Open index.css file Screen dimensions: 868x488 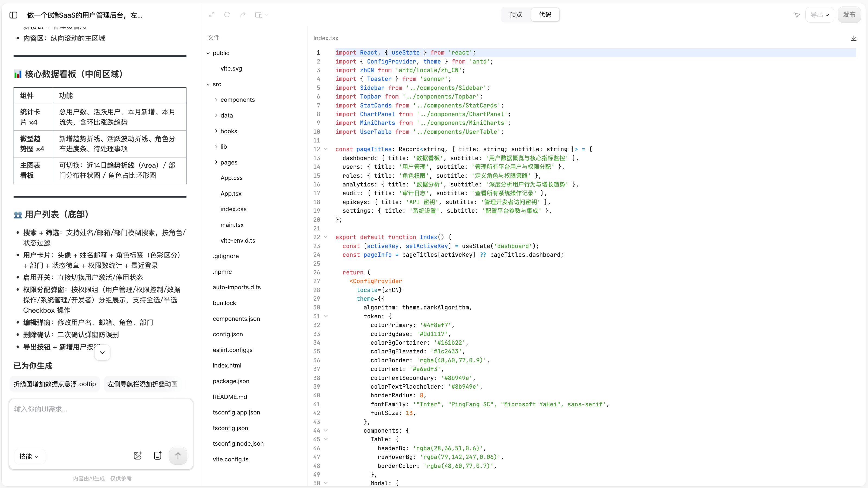click(233, 209)
